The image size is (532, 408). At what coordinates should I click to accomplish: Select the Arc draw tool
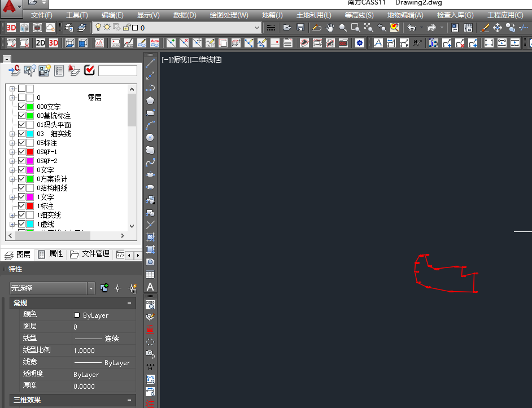150,125
